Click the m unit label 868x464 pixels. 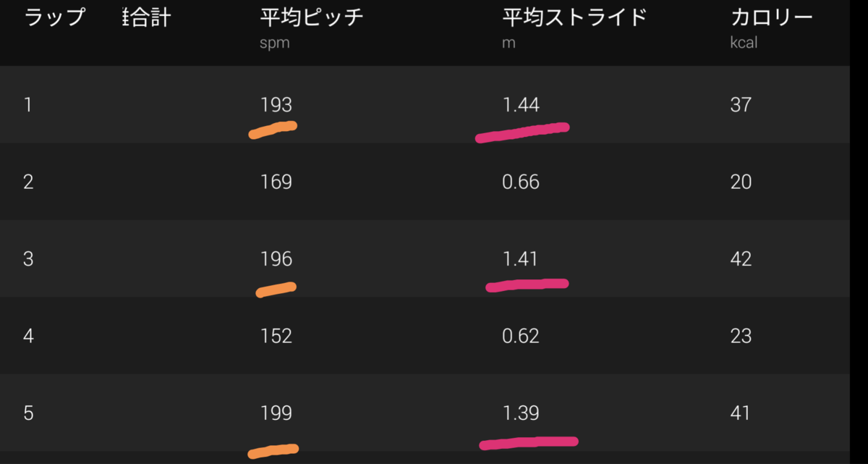pos(509,42)
